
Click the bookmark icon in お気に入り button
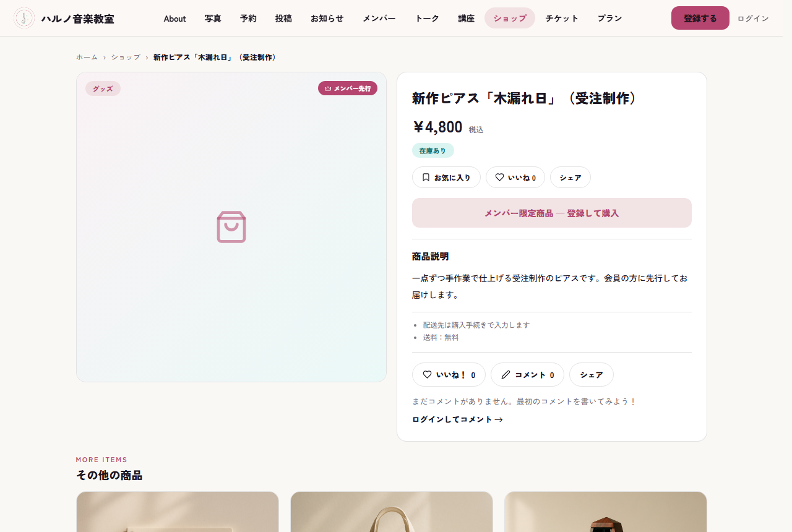click(426, 177)
